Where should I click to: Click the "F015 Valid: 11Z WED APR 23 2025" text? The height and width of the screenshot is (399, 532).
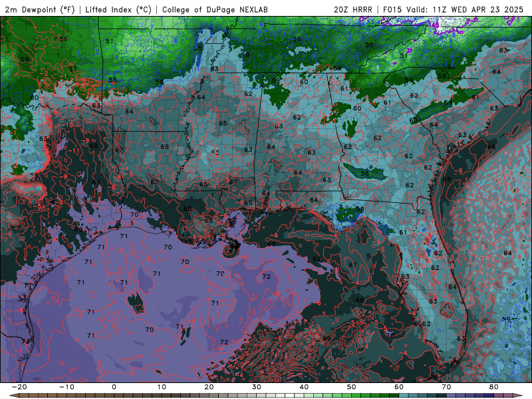(x=453, y=9)
